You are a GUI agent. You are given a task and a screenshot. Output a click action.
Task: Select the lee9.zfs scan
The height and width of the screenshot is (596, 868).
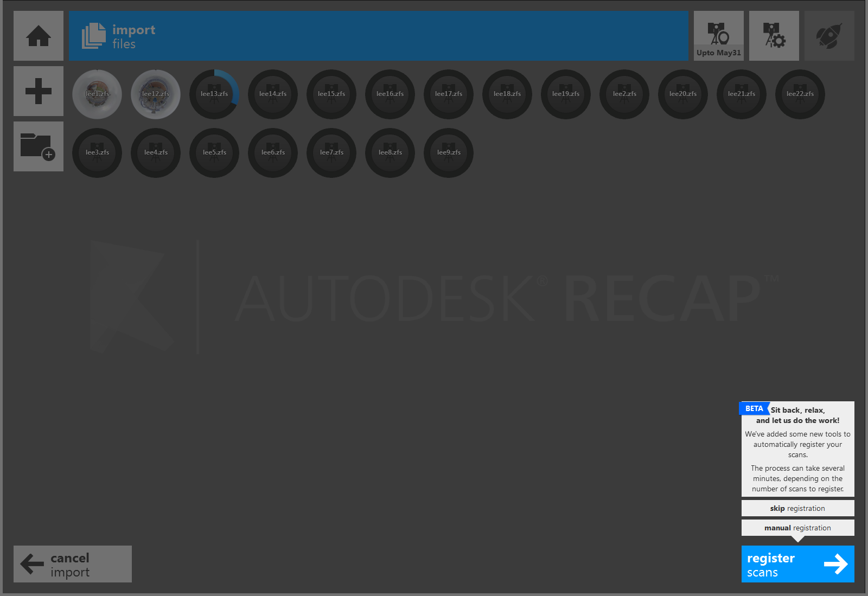click(x=449, y=153)
